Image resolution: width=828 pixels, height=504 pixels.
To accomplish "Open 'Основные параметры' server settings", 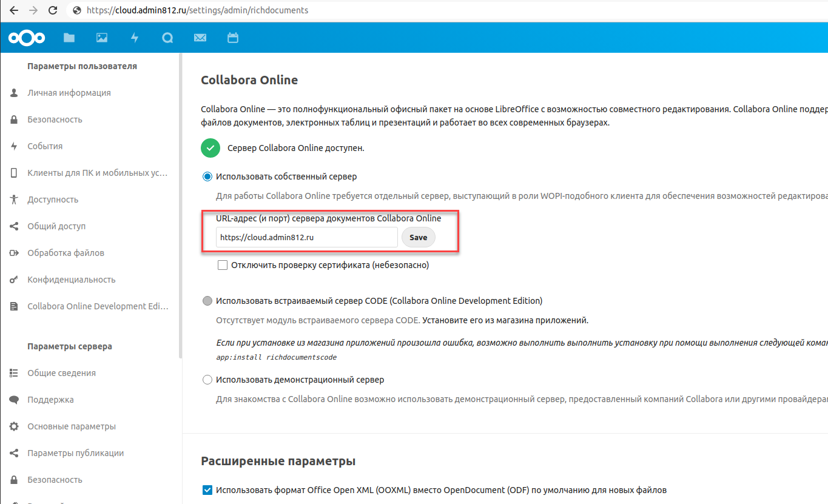I will point(71,426).
